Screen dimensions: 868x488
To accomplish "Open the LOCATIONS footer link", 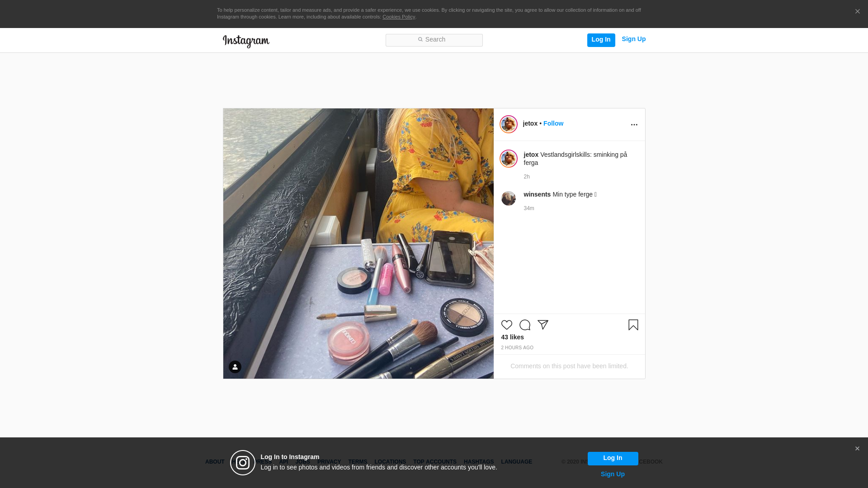I will 390,462.
